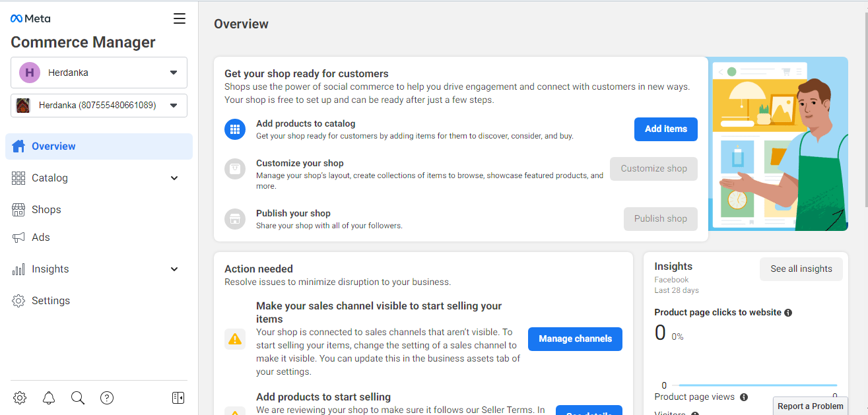Screen dimensions: 868x415
Task: Open the bottom-bar settings gear icon
Action: pyautogui.click(x=20, y=398)
